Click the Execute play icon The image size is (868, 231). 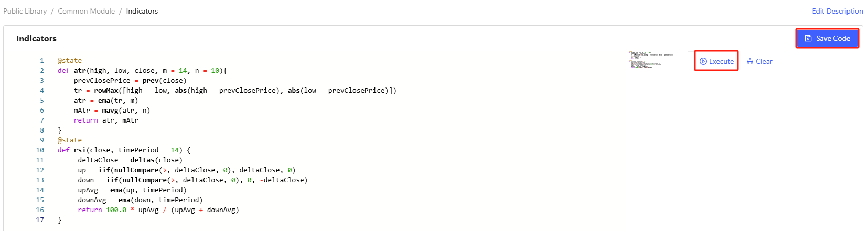point(703,61)
